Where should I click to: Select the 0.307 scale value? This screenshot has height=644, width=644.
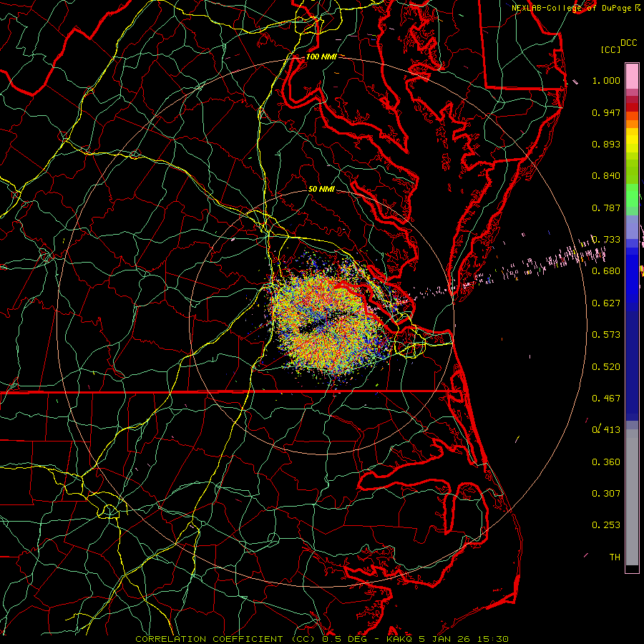coord(606,494)
